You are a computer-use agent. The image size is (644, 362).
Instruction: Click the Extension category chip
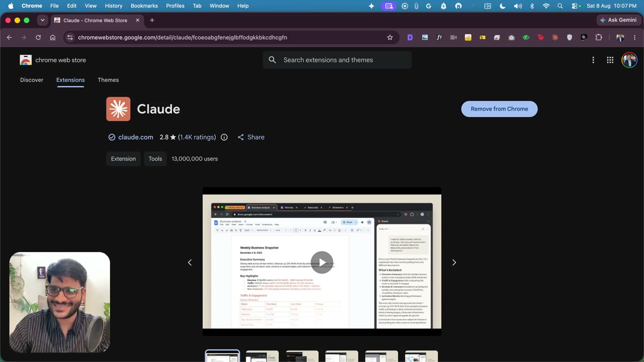123,159
